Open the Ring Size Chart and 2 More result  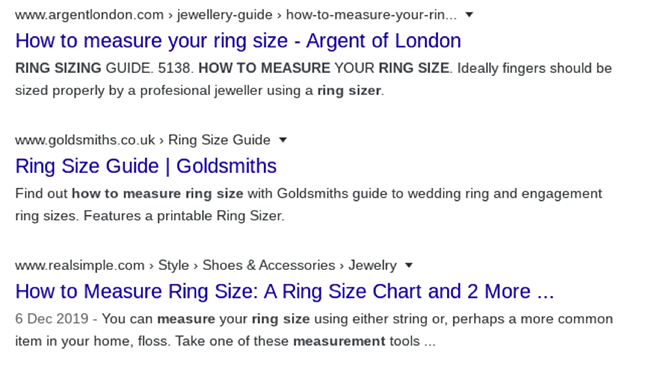284,291
